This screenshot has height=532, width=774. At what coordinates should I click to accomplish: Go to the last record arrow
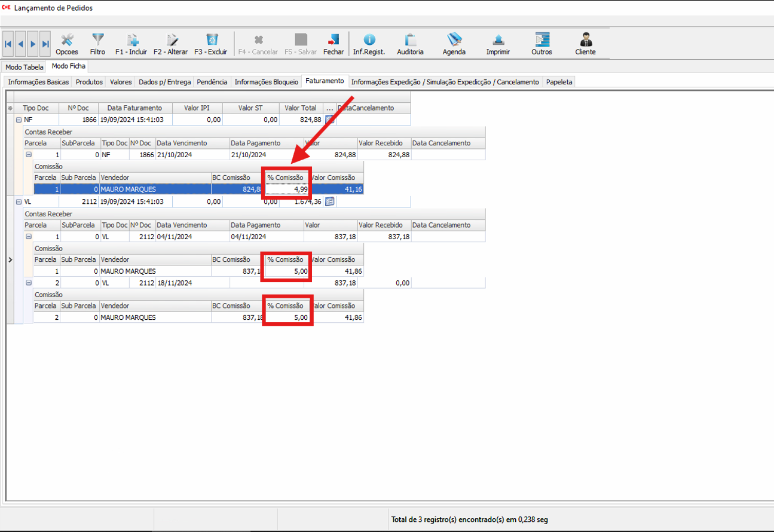coord(45,44)
